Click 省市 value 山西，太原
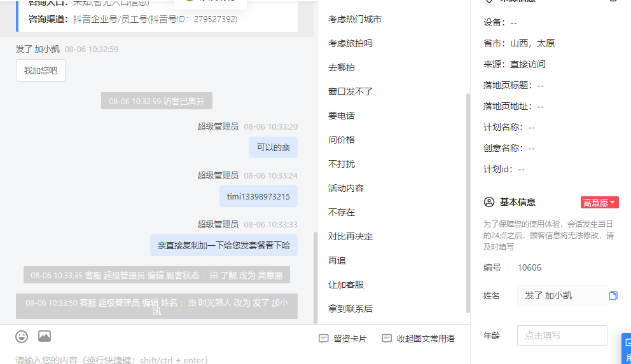The image size is (631, 364). point(532,43)
